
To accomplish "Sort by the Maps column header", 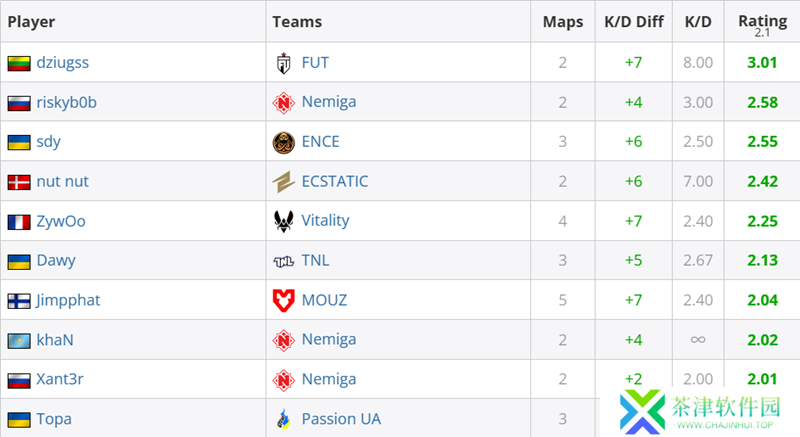I will pyautogui.click(x=563, y=21).
